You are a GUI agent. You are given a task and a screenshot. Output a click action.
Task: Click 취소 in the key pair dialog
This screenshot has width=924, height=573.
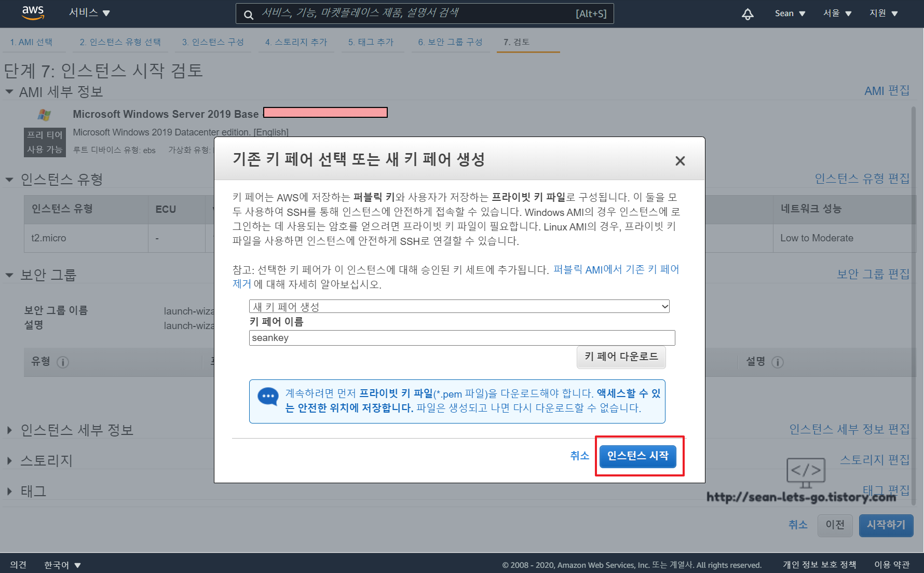[x=579, y=456]
